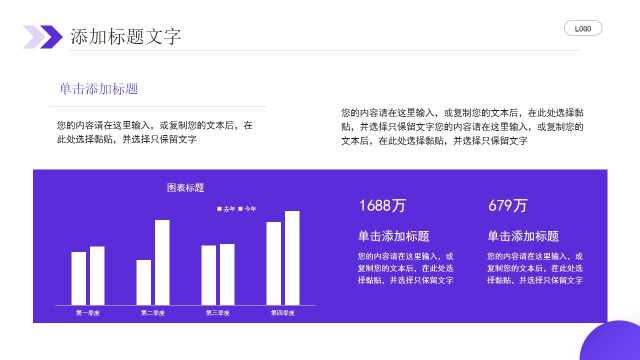Click the heading below 1688万
The width and height of the screenshot is (640, 360).
click(x=393, y=236)
